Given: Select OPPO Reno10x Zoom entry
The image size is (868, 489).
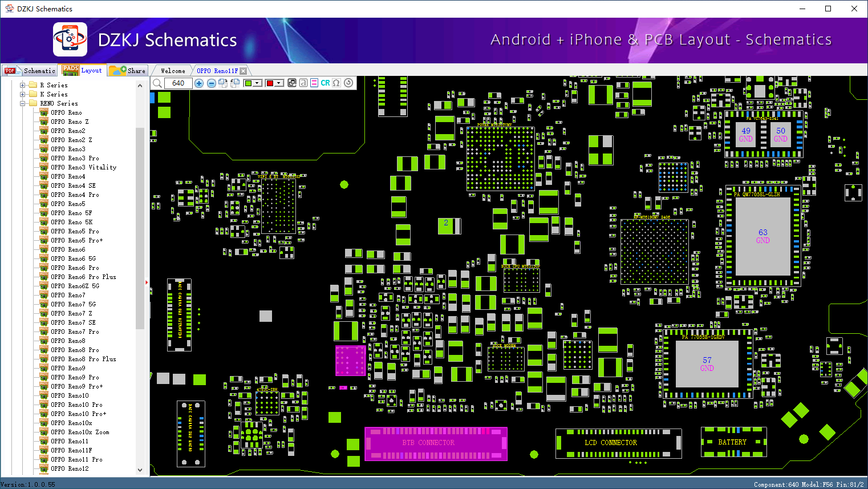Looking at the screenshot, I should (80, 432).
